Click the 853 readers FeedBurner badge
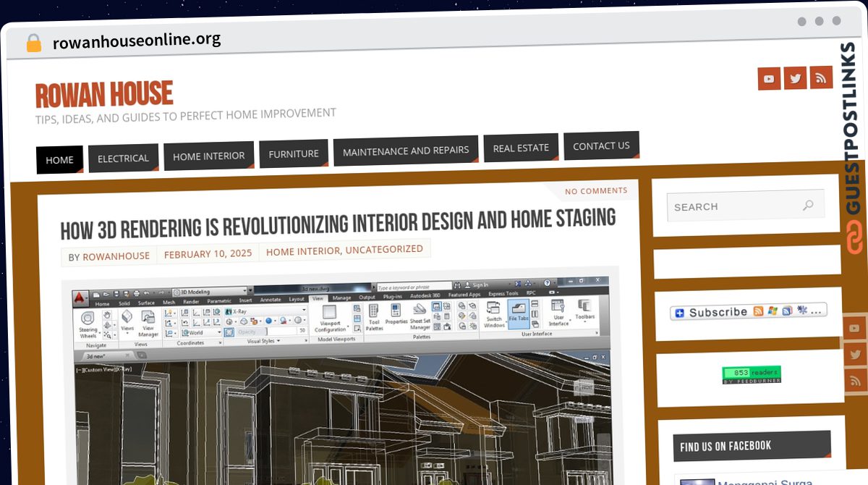This screenshot has height=485, width=868. (751, 374)
